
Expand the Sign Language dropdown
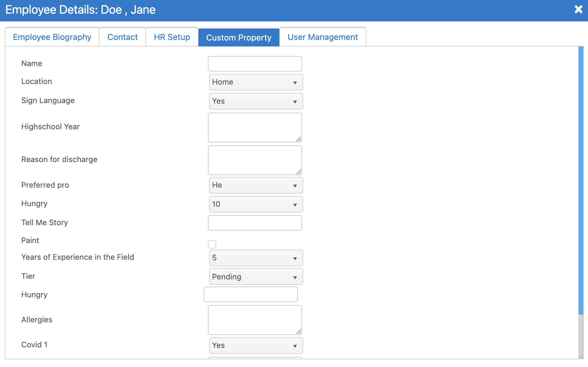point(256,101)
